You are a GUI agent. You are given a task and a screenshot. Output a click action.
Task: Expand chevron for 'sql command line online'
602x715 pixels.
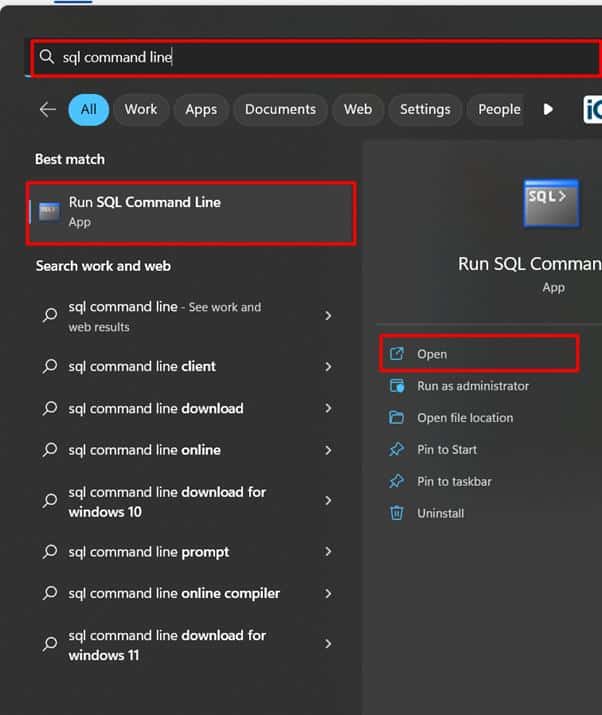(x=328, y=450)
